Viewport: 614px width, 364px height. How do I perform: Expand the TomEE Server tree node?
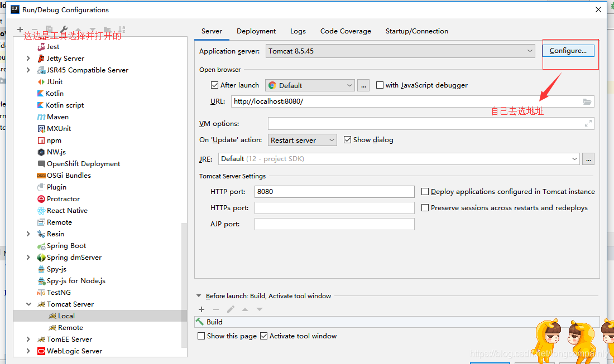pos(28,339)
